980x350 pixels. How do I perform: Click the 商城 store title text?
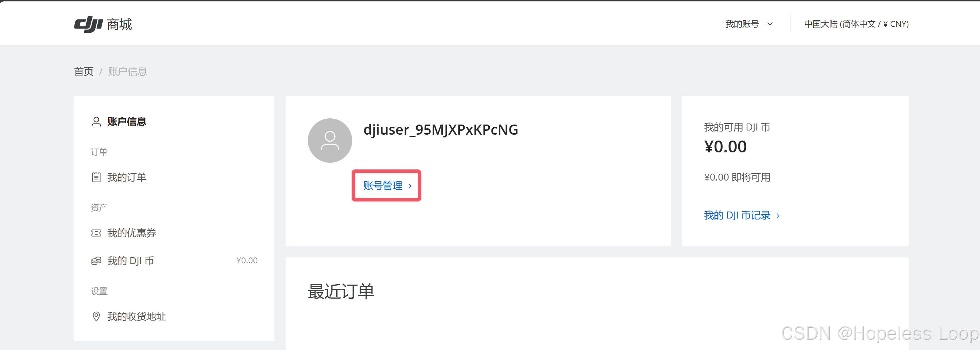pyautogui.click(x=119, y=24)
